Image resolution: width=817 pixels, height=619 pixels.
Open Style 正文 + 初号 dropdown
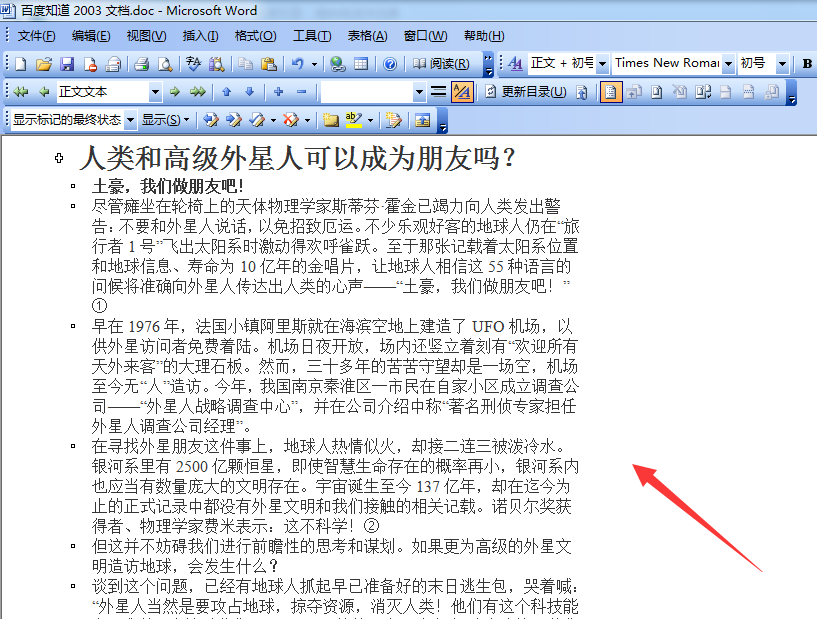[x=603, y=64]
